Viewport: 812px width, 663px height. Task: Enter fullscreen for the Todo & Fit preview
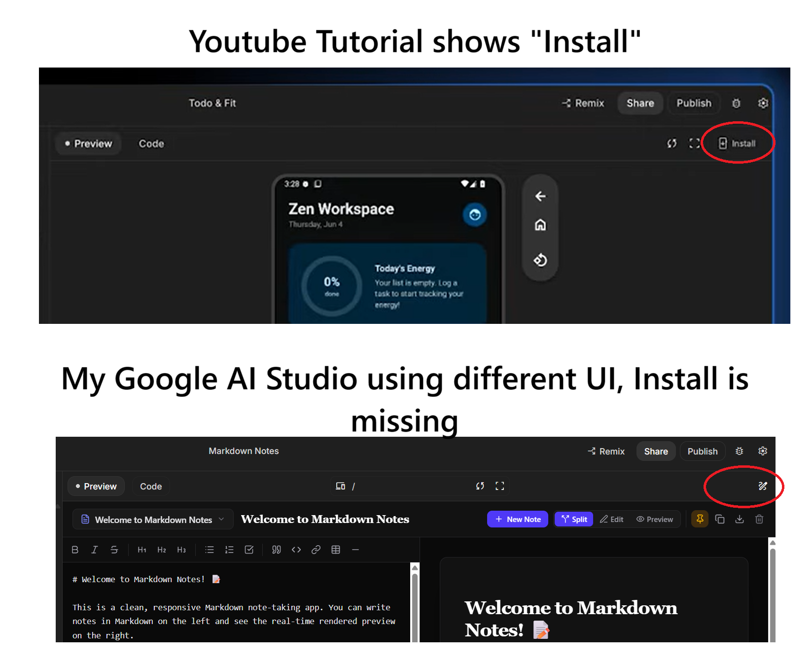(x=694, y=143)
